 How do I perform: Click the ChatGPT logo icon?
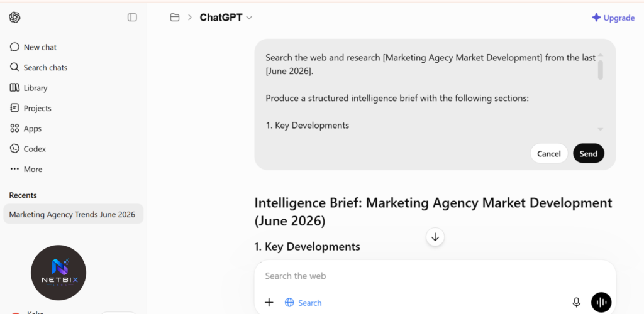click(x=15, y=17)
